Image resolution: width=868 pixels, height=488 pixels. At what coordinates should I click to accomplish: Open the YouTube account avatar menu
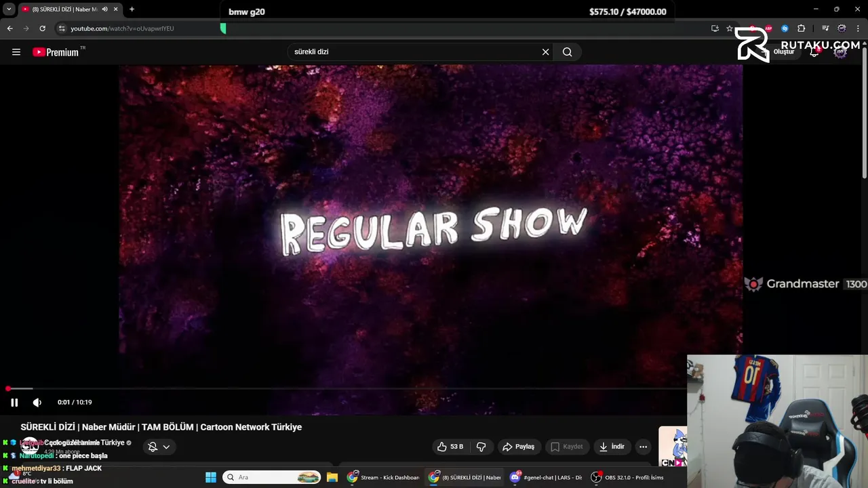[840, 52]
